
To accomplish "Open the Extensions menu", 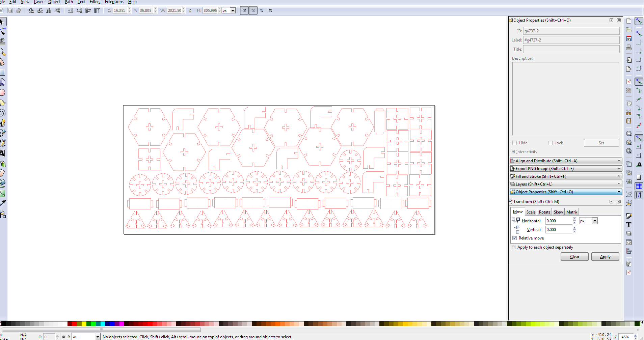I will click(x=114, y=2).
